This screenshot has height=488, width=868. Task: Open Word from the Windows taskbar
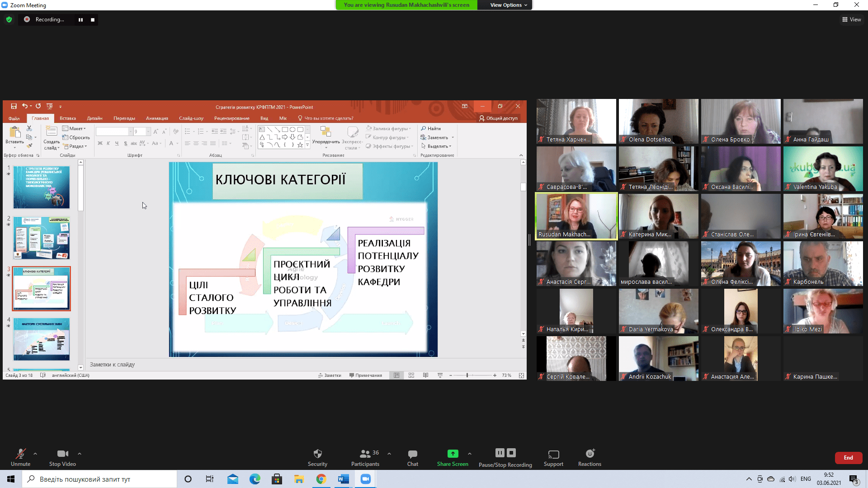pyautogui.click(x=343, y=479)
